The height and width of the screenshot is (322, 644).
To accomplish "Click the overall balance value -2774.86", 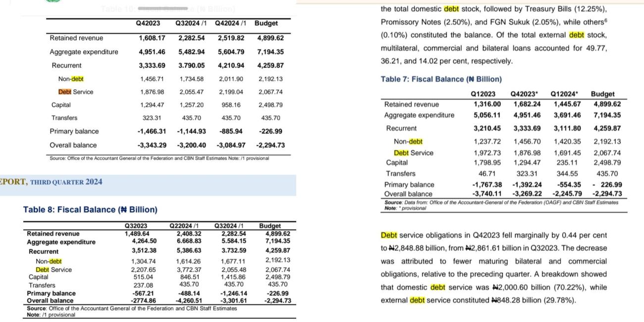I will (x=143, y=300).
